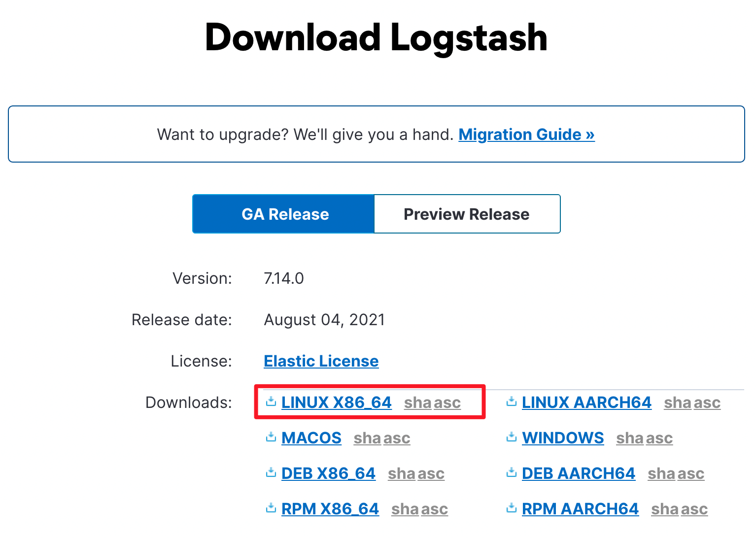Click the download icon beside LINUX X86_64
This screenshot has width=756, height=538.
[x=271, y=402]
